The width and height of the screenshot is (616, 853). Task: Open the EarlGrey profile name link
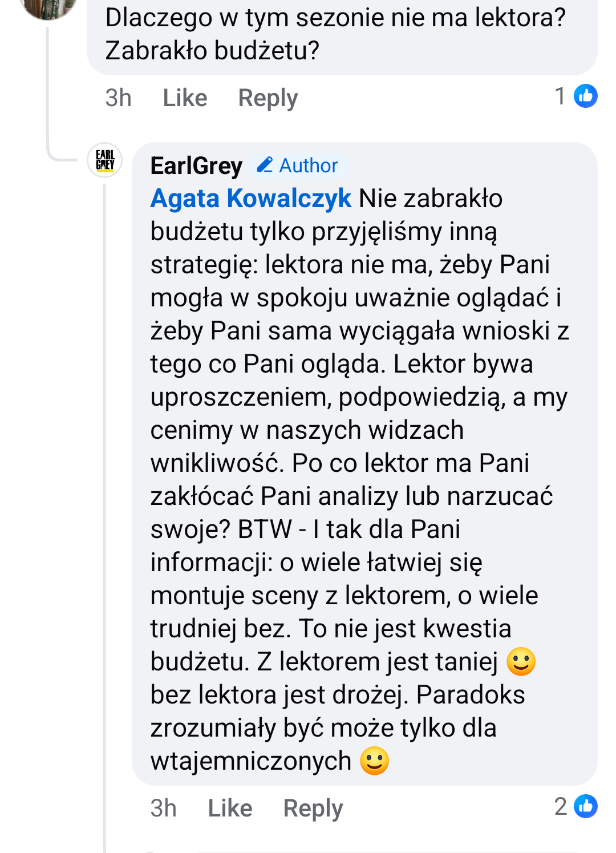tap(196, 165)
